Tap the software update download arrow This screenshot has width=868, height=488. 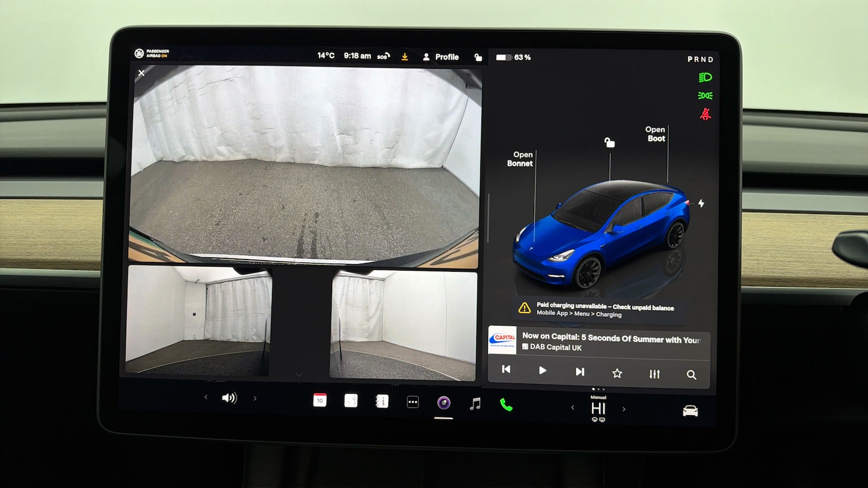pos(404,56)
